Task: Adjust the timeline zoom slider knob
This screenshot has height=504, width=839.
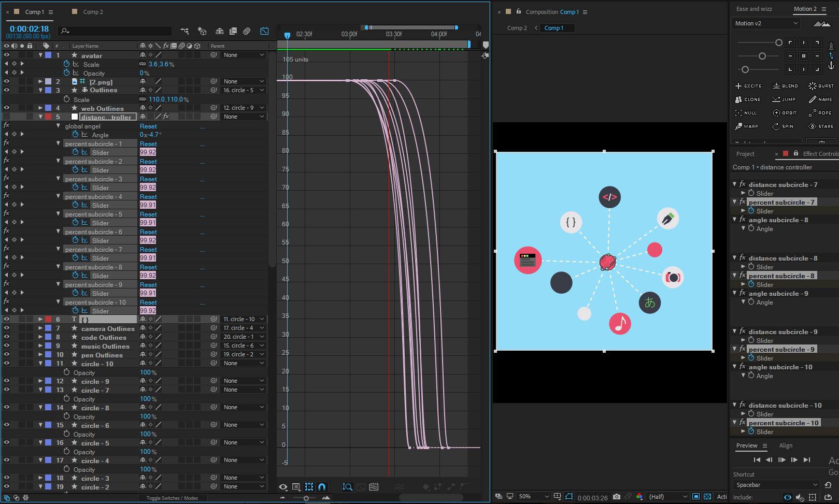Action: point(306,498)
